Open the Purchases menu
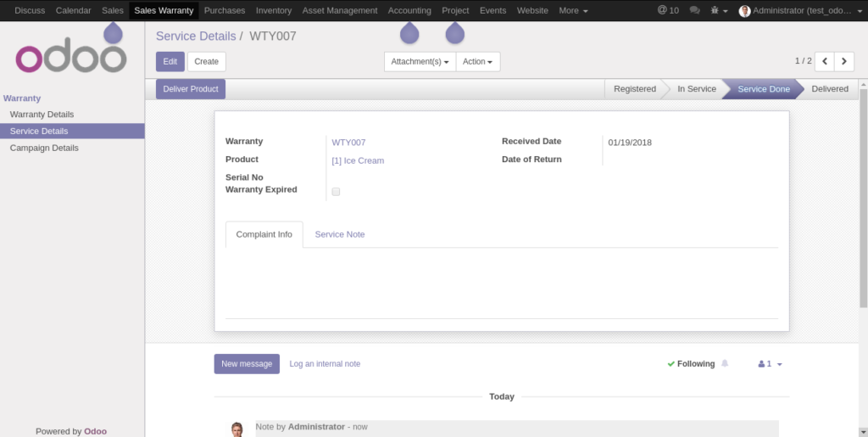Screen dimensions: 868x437 [225, 10]
